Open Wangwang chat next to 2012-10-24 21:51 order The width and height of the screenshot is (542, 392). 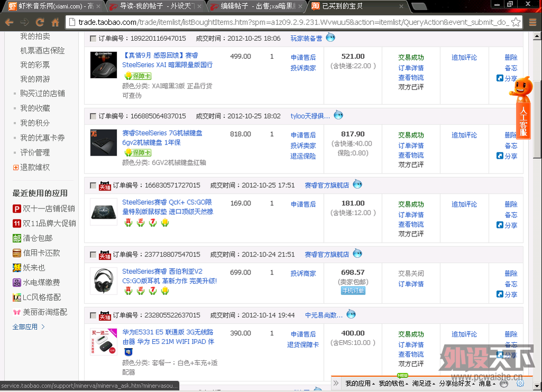(x=357, y=253)
